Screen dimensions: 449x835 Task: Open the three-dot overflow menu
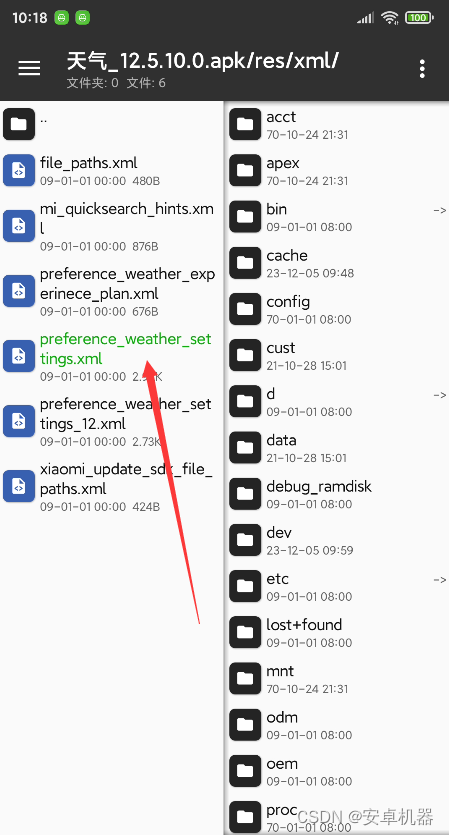(x=422, y=69)
